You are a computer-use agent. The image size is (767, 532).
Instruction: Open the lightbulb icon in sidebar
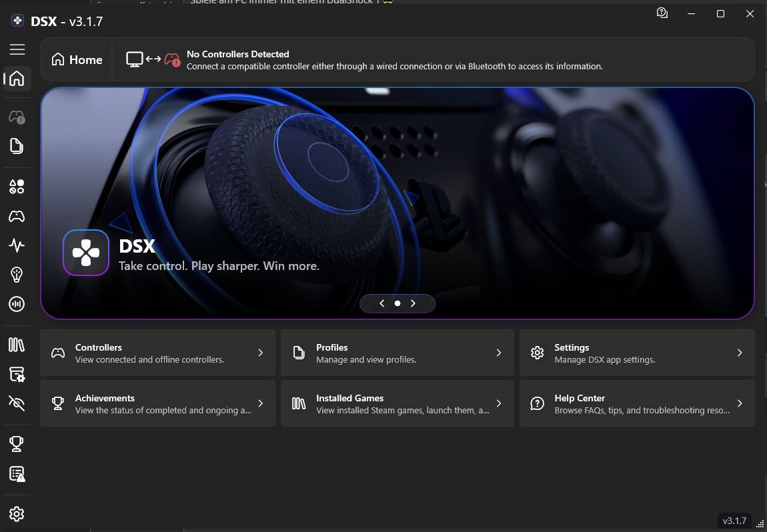pyautogui.click(x=17, y=274)
